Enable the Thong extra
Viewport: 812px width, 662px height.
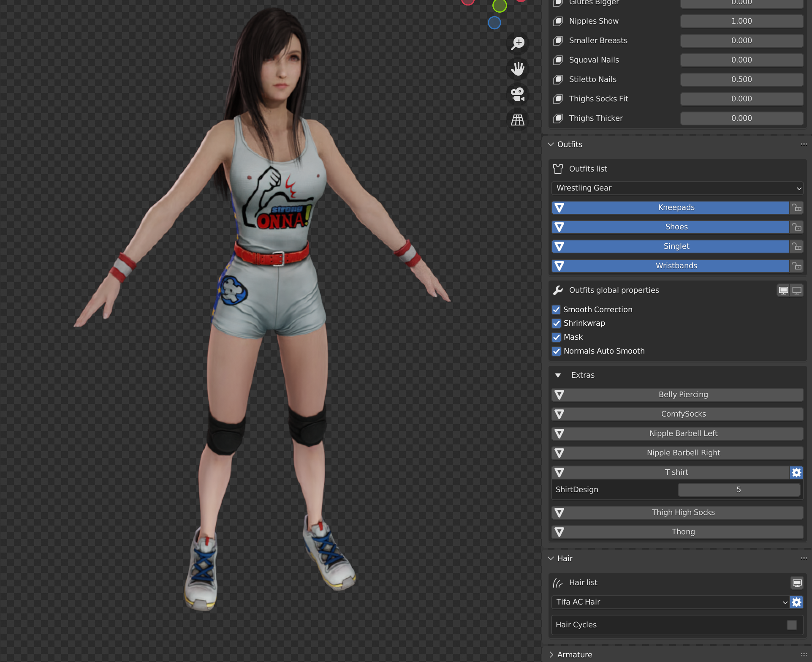click(x=677, y=532)
